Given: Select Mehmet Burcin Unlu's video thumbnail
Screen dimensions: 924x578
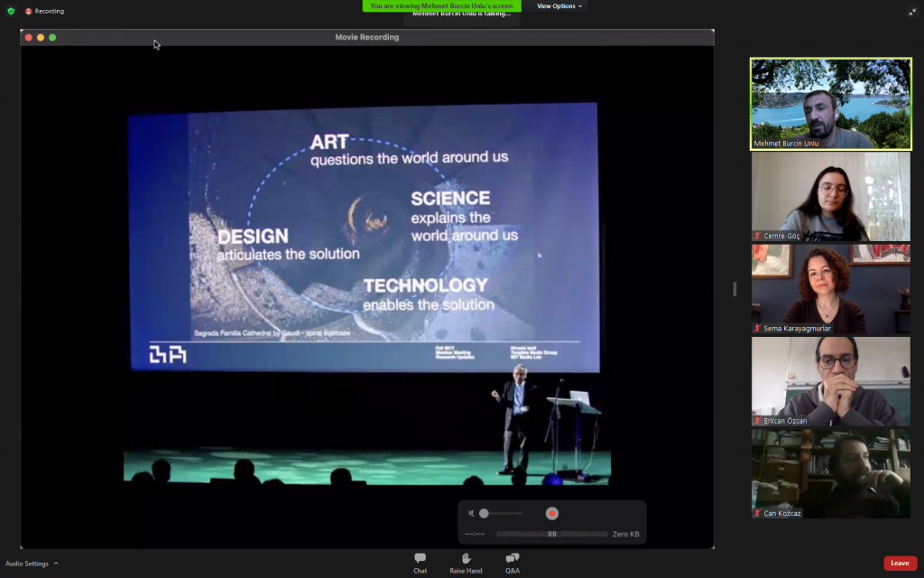Looking at the screenshot, I should [x=831, y=104].
